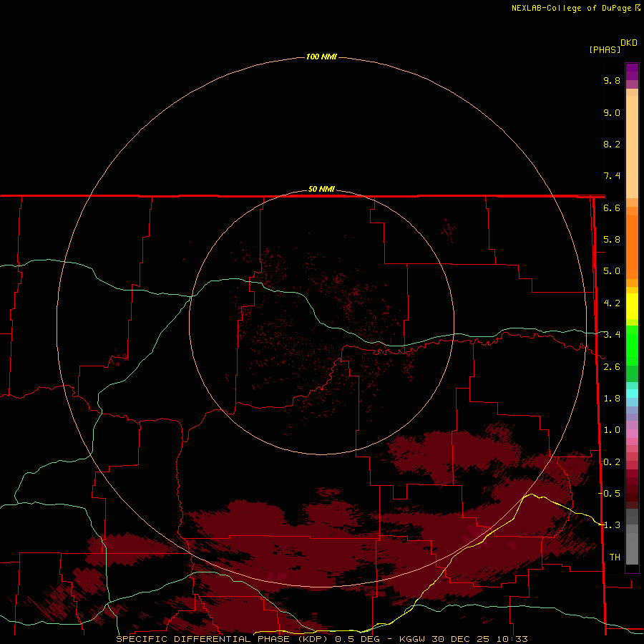The width and height of the screenshot is (644, 644).
Task: Click the light peach color bar segment
Action: click(x=632, y=147)
